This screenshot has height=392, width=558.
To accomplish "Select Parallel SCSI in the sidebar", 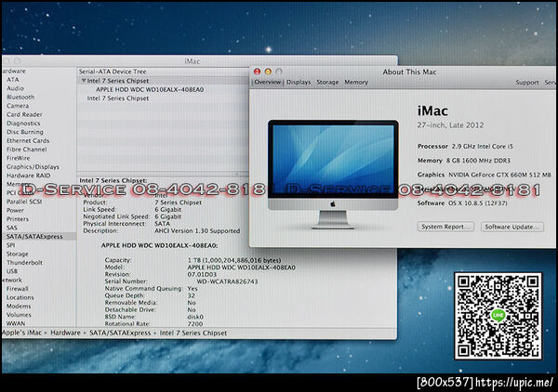I will coord(24,202).
